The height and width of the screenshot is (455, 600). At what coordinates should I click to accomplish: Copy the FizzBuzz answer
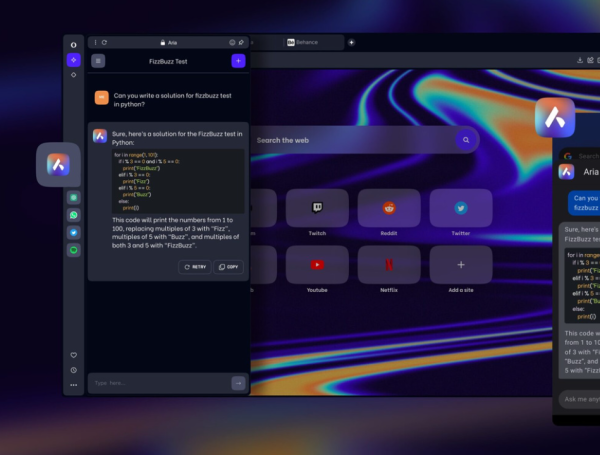(228, 267)
